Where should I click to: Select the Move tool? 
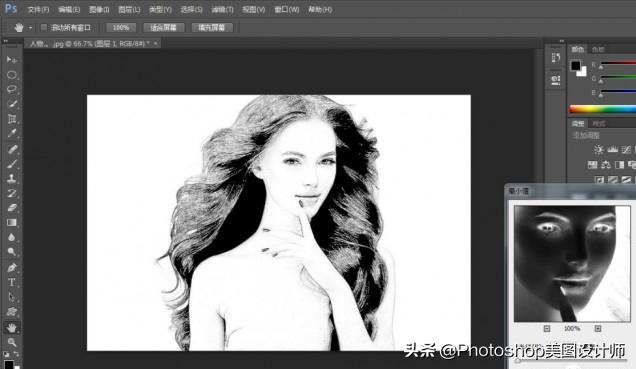[x=11, y=60]
